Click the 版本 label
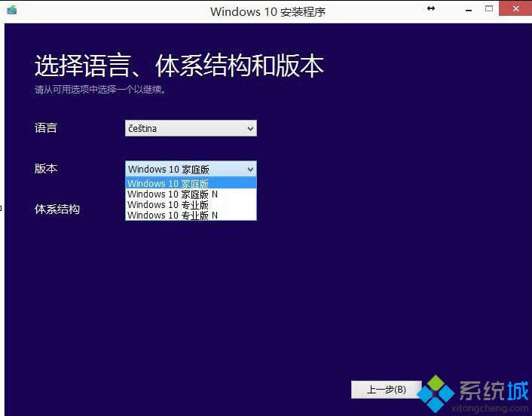 (46, 169)
